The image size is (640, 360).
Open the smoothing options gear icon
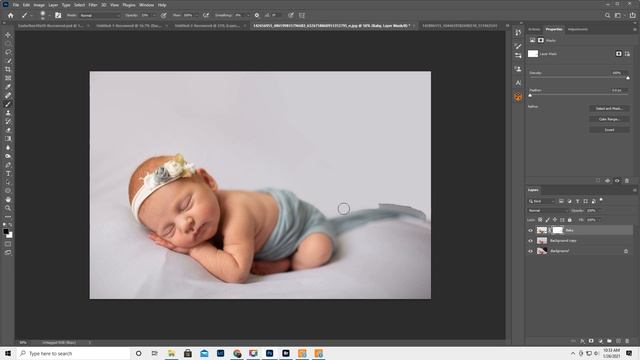(257, 15)
